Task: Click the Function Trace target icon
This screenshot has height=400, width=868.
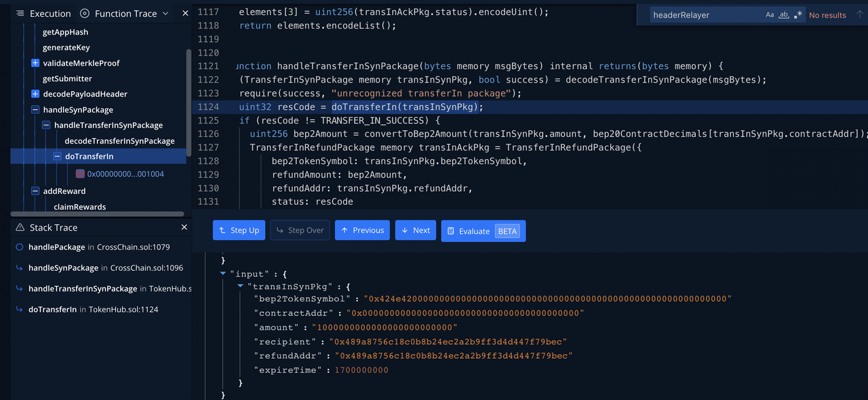Action: tap(85, 14)
